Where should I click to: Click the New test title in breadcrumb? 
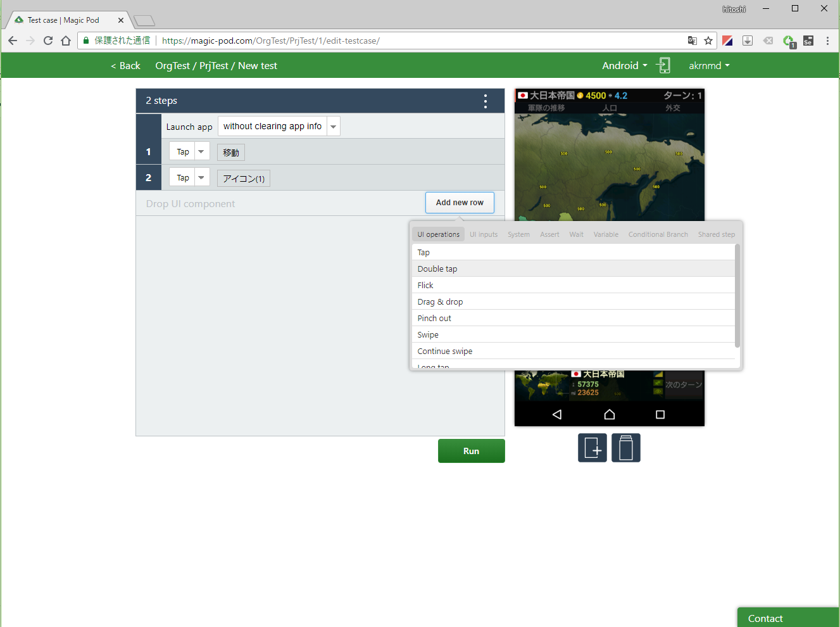[x=258, y=65]
